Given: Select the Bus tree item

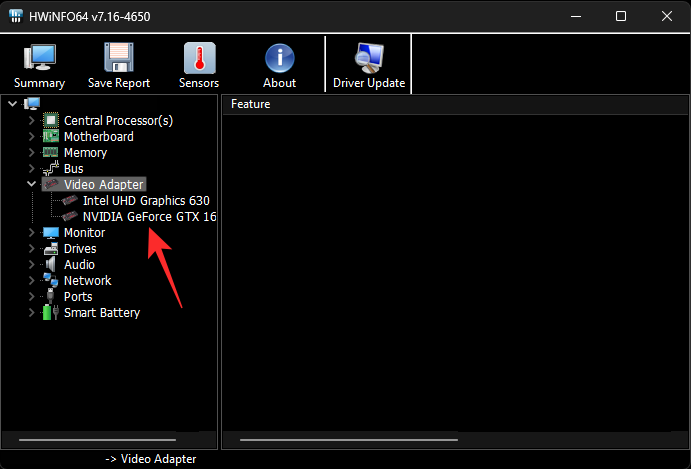Looking at the screenshot, I should point(74,168).
